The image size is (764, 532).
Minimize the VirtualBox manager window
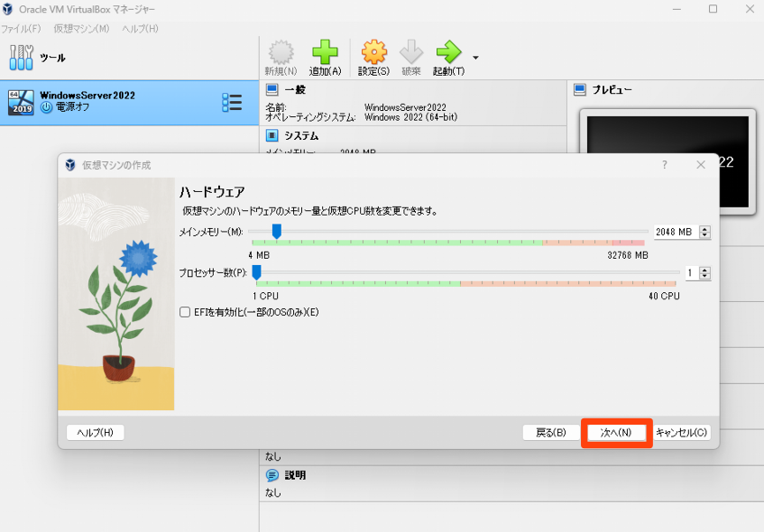(x=677, y=9)
